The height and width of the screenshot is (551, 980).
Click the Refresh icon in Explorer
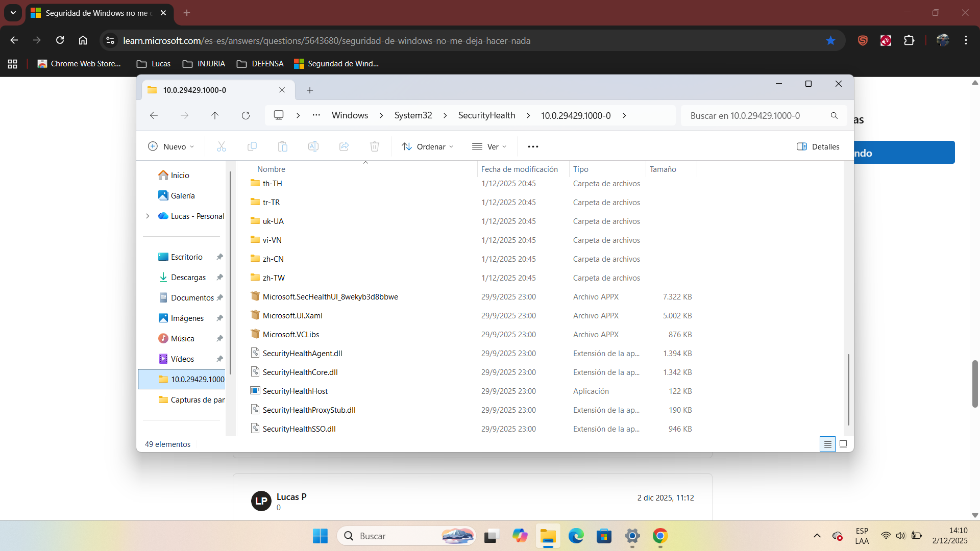pos(246,115)
